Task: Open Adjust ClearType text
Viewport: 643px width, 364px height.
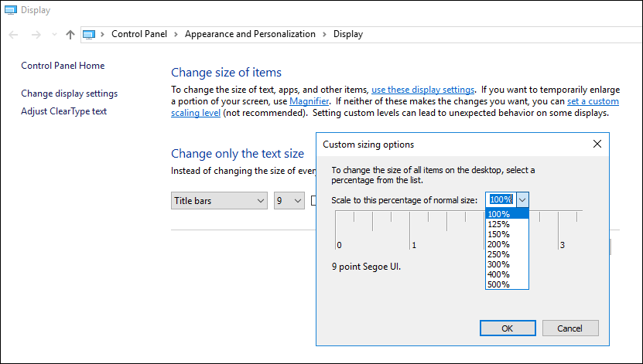Action: tap(63, 111)
